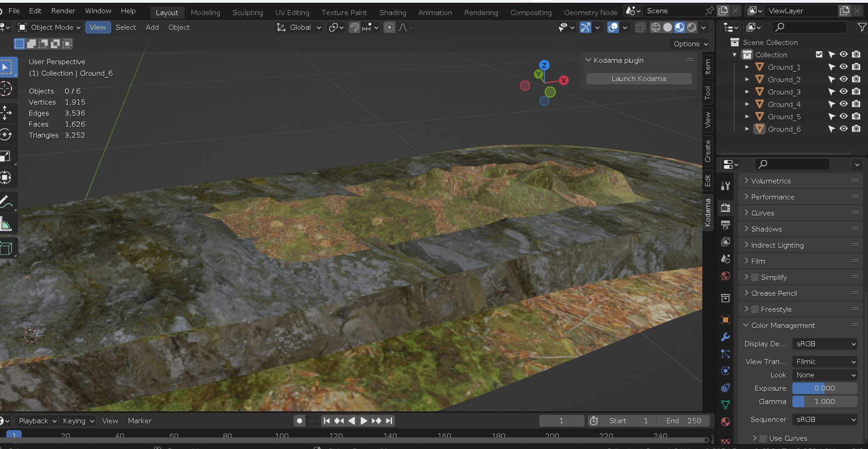Screen dimensions: 868x449
Task: Open the Object properties tab icon
Action: coord(725,320)
